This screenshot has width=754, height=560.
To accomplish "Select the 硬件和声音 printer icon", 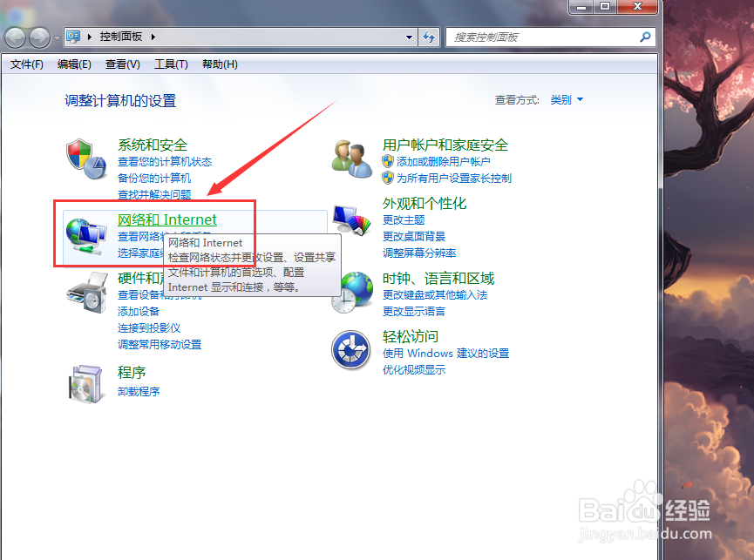I will tap(85, 292).
